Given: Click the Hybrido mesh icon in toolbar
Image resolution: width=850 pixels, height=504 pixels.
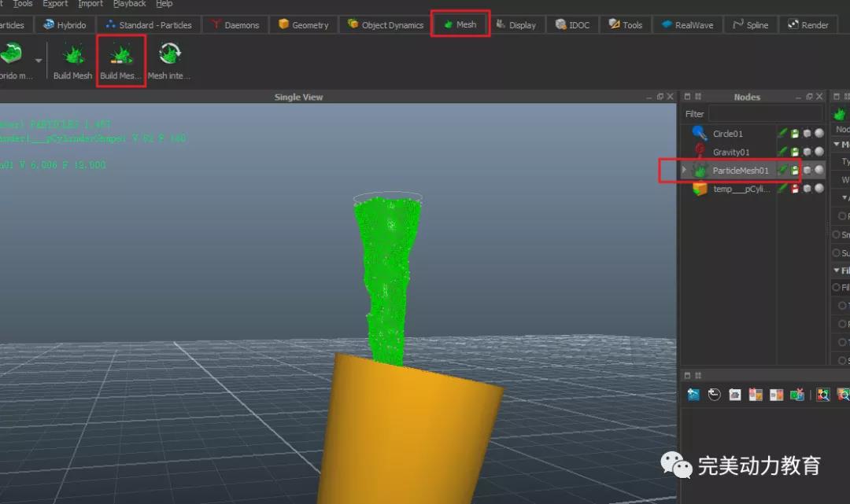Looking at the screenshot, I should [x=11, y=57].
